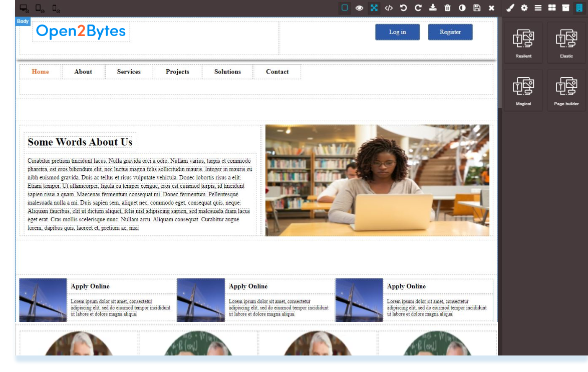This screenshot has width=588, height=372.
Task: Select the About navigation item
Action: pyautogui.click(x=83, y=72)
